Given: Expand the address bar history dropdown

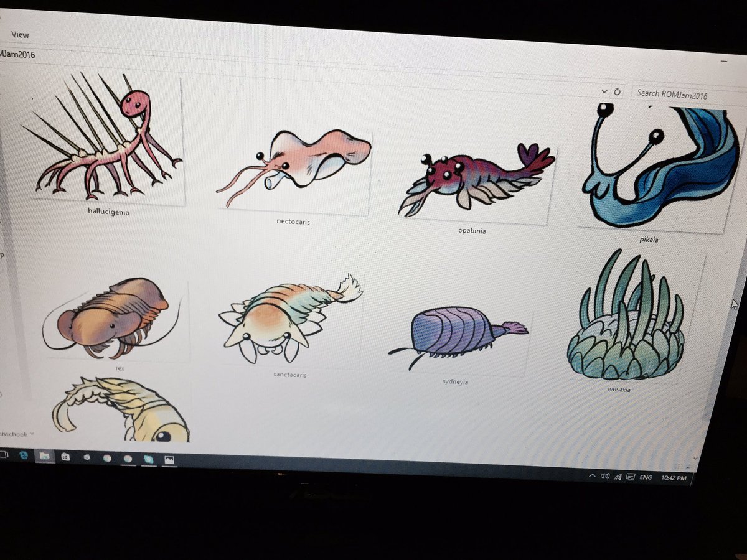Looking at the screenshot, I should 603,91.
